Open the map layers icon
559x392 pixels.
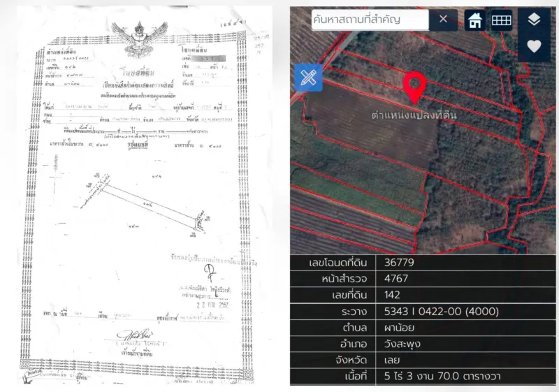coord(534,20)
